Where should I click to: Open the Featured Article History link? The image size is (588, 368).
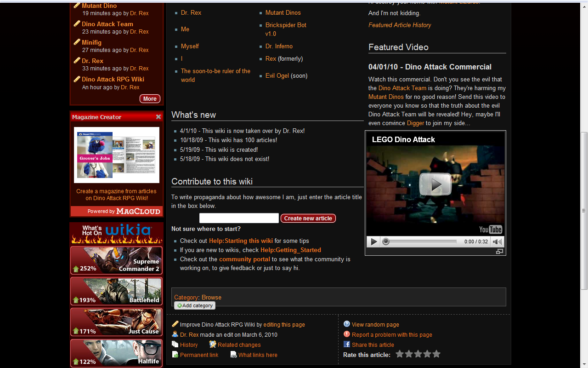tap(400, 25)
